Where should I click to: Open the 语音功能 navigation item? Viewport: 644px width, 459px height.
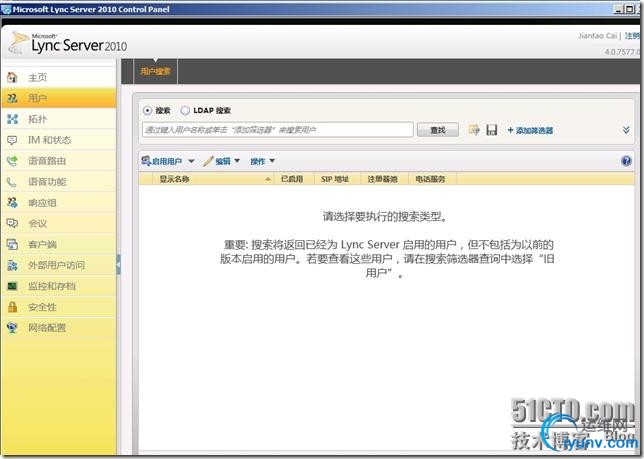(x=59, y=182)
